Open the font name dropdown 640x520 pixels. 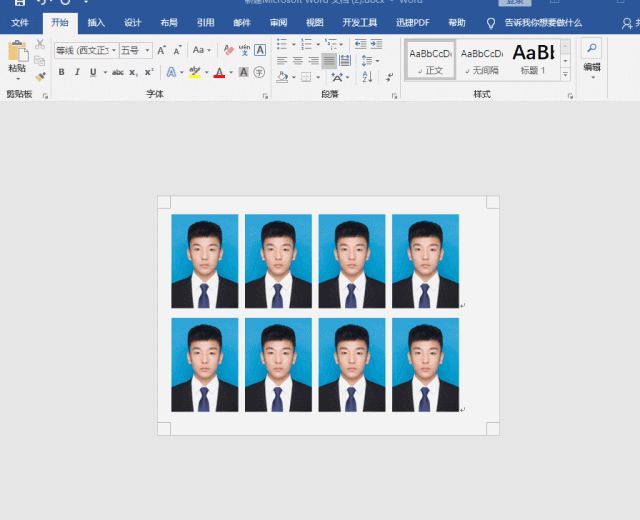[x=113, y=50]
